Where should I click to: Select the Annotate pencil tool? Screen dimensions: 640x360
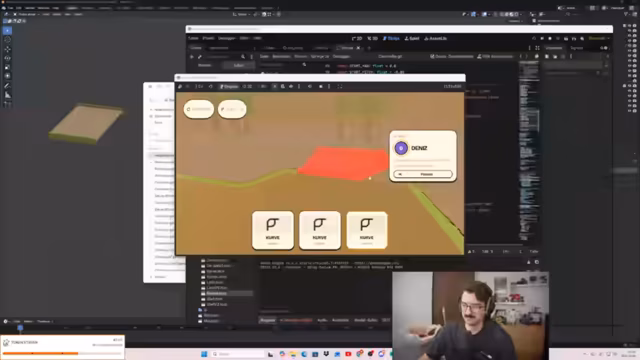coord(7,86)
